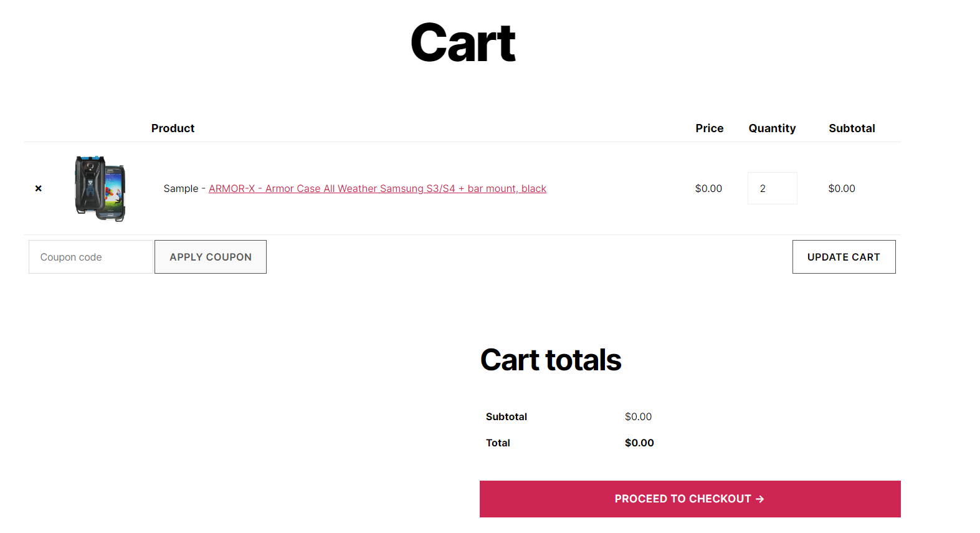
Task: Proceed to checkout via red button
Action: click(690, 499)
